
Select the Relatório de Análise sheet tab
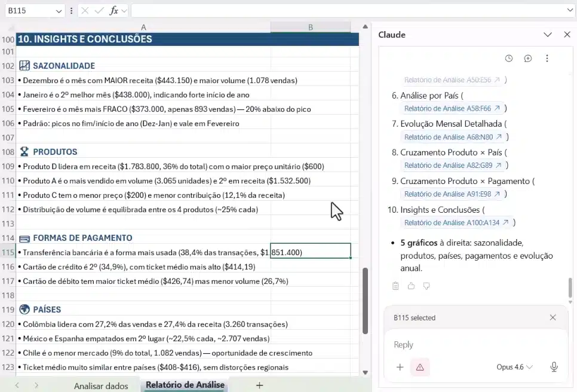point(185,385)
